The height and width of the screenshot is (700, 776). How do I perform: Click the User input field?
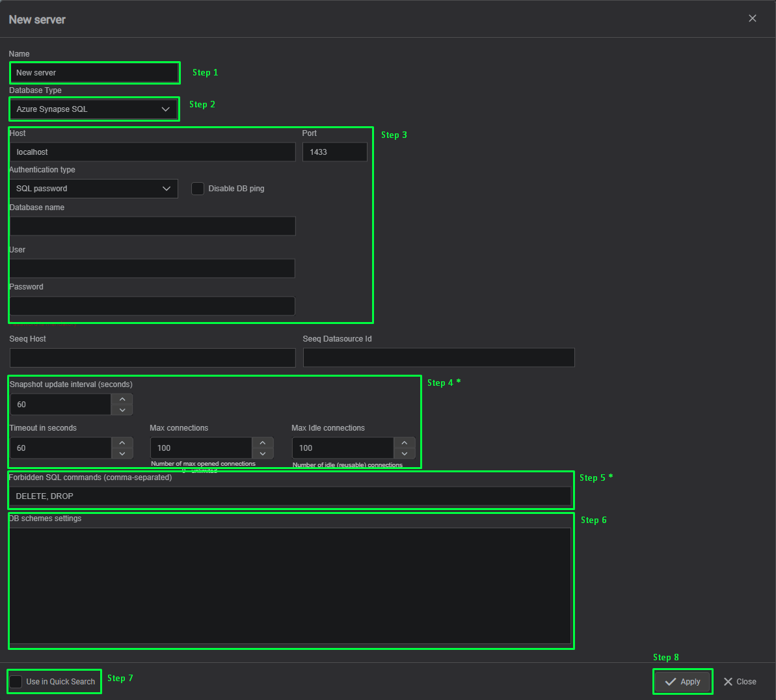(x=152, y=268)
